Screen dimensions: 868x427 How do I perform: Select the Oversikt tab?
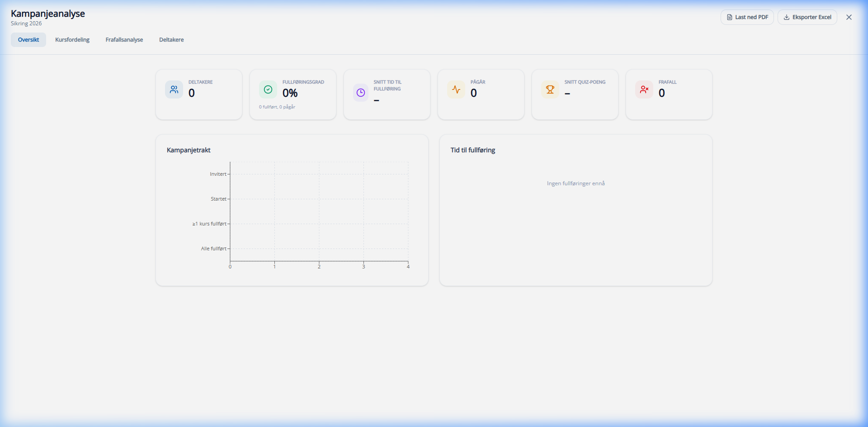[28, 39]
